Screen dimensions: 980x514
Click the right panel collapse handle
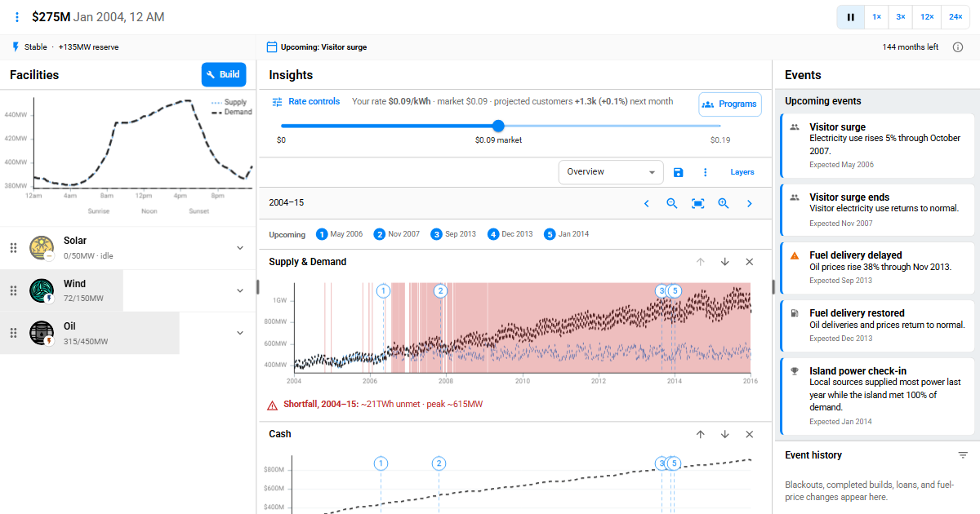(773, 286)
